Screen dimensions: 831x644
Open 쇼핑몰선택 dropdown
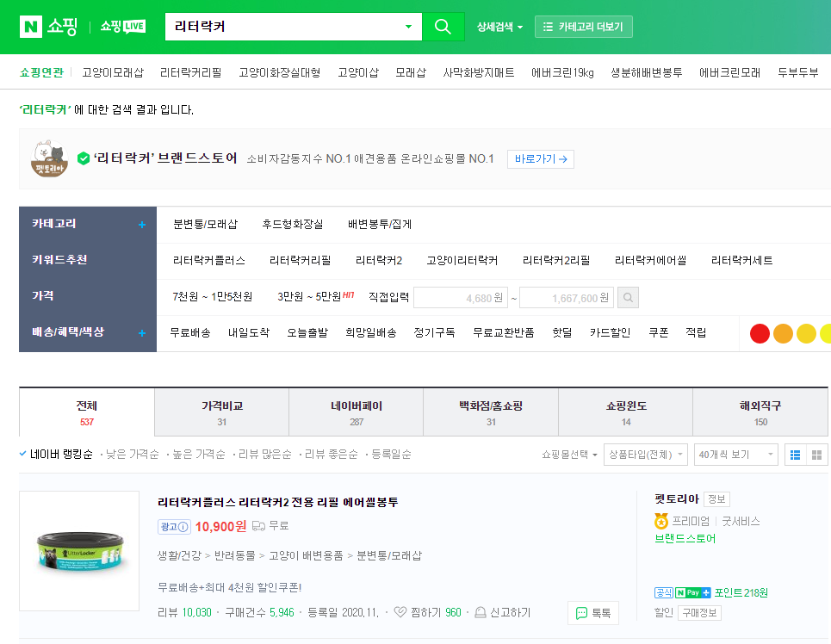[569, 455]
